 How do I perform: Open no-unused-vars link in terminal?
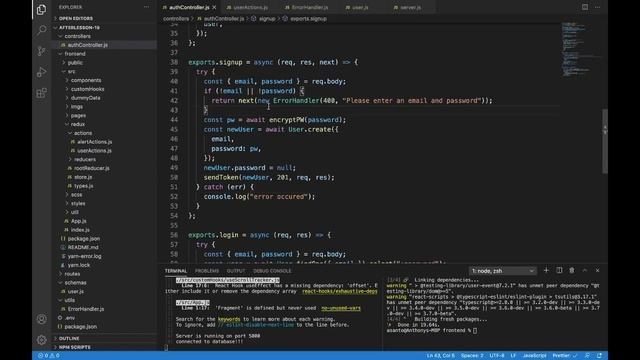click(x=341, y=308)
